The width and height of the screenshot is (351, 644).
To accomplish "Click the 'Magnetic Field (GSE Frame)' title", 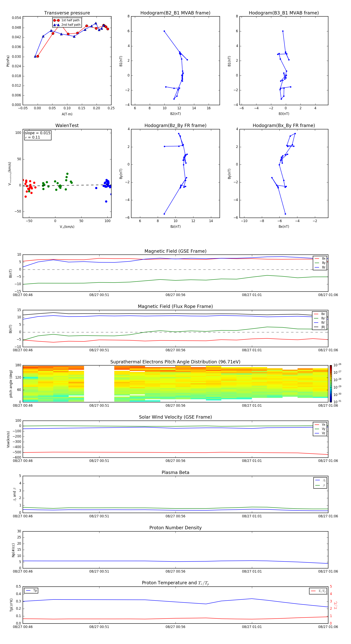I will tap(175, 251).
